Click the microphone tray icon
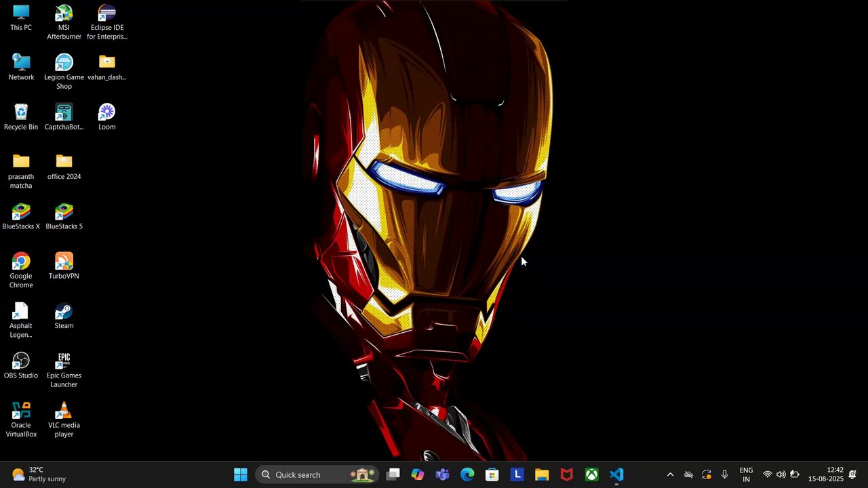This screenshot has height=488, width=868. pyautogui.click(x=725, y=474)
